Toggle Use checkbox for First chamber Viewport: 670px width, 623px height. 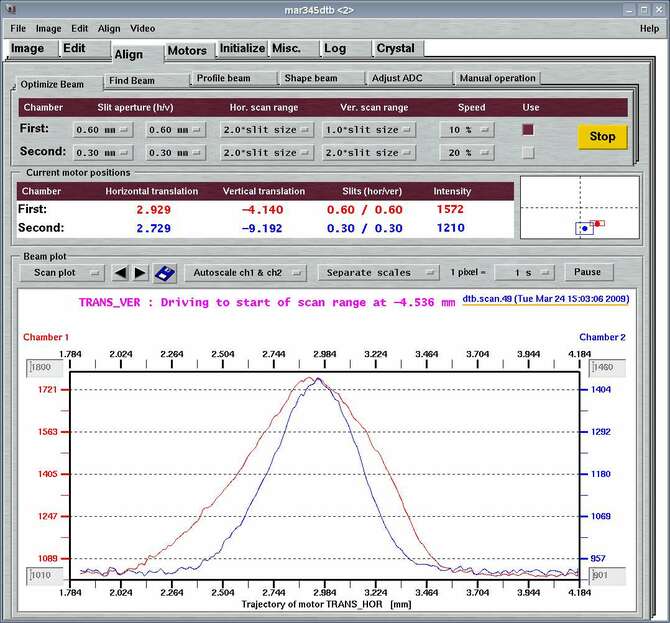coord(528,129)
